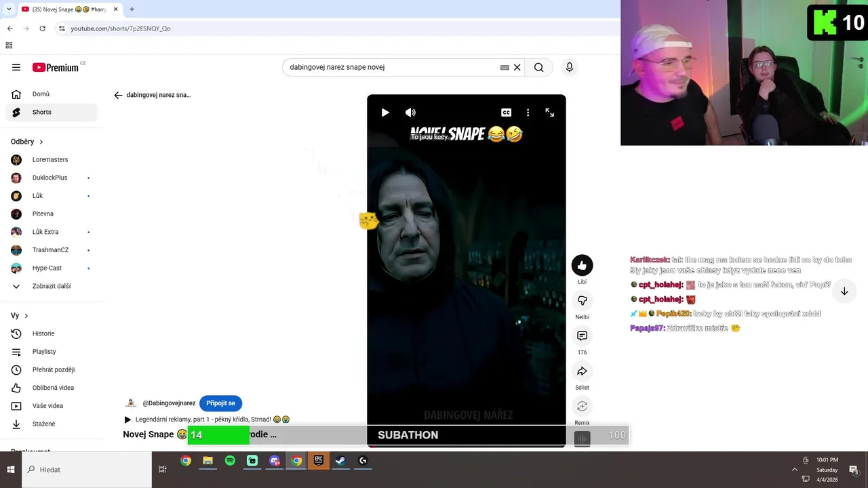
Task: Open the on-screen keyboard icon in search
Action: pyautogui.click(x=505, y=67)
